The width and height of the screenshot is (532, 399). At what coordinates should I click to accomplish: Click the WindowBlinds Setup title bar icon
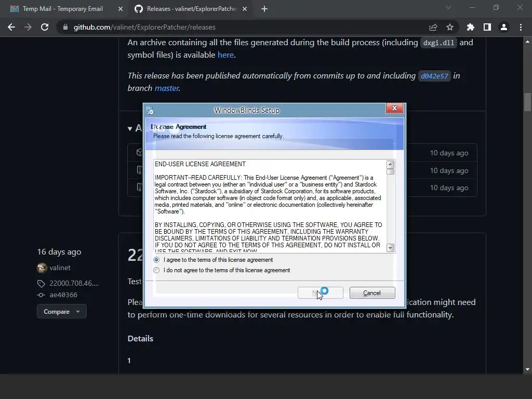pyautogui.click(x=150, y=110)
